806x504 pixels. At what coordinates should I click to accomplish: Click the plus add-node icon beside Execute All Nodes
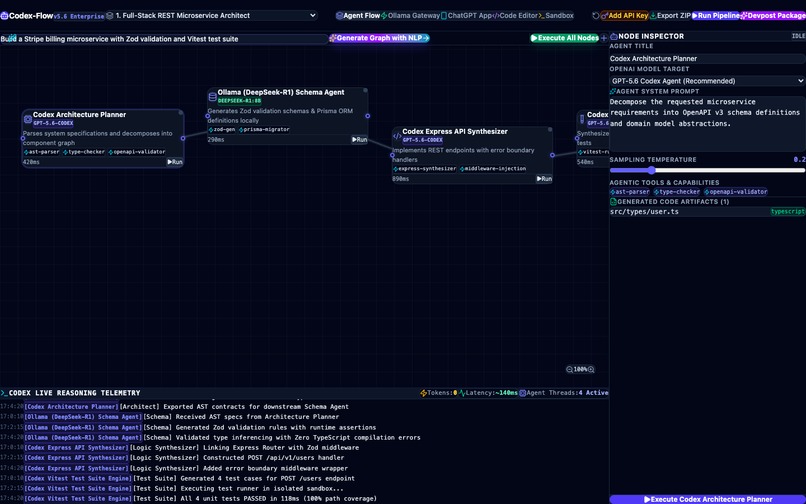tap(604, 38)
